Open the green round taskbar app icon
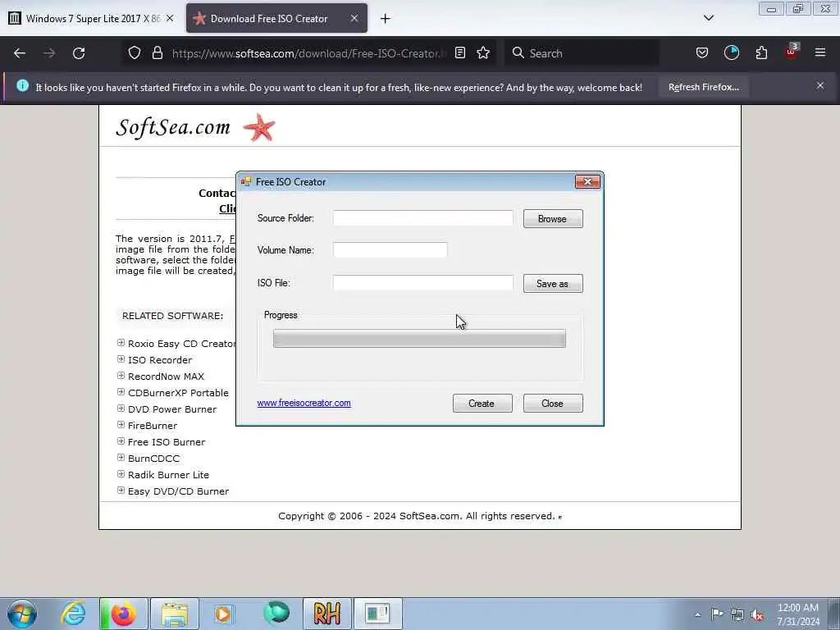840x630 pixels. (276, 613)
